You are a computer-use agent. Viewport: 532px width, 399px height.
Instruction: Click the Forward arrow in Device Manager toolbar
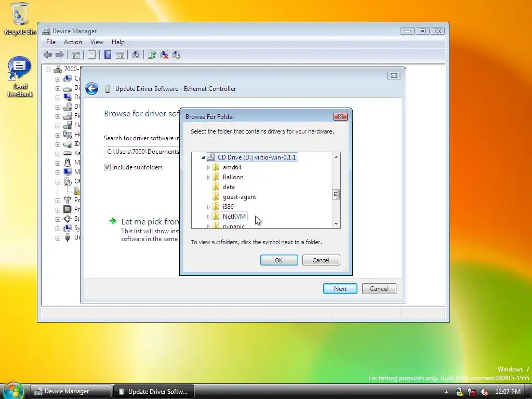(60, 55)
